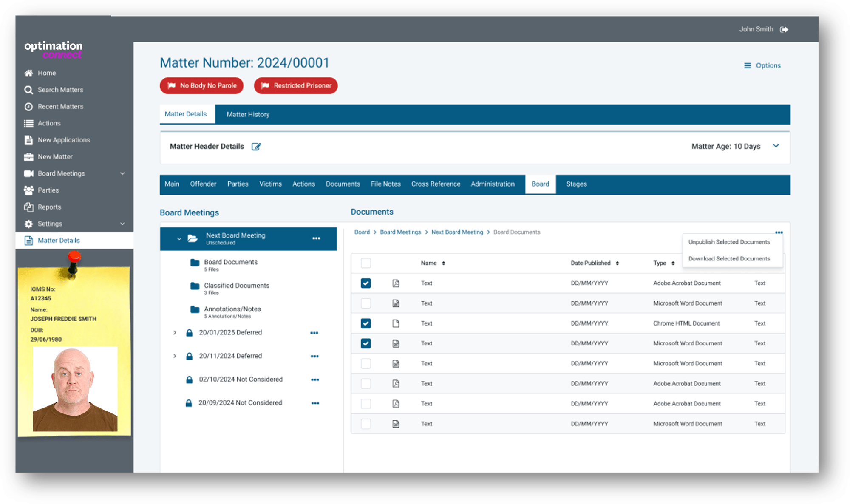The height and width of the screenshot is (504, 850).
Task: Open the three-dot menu for 20/01/2025 Deferred
Action: tap(314, 333)
